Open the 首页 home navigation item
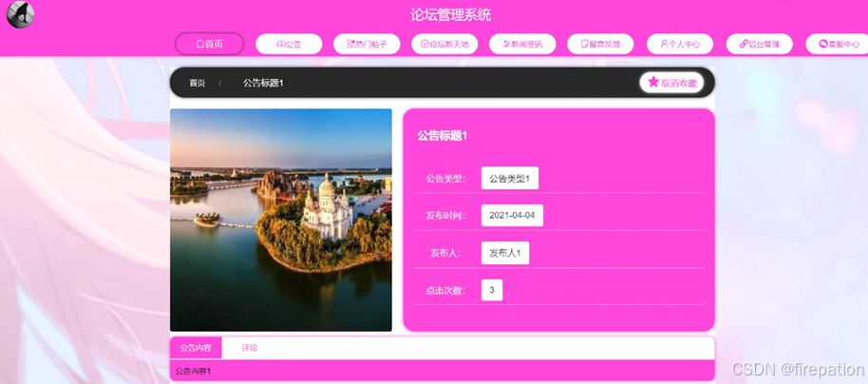 point(210,44)
